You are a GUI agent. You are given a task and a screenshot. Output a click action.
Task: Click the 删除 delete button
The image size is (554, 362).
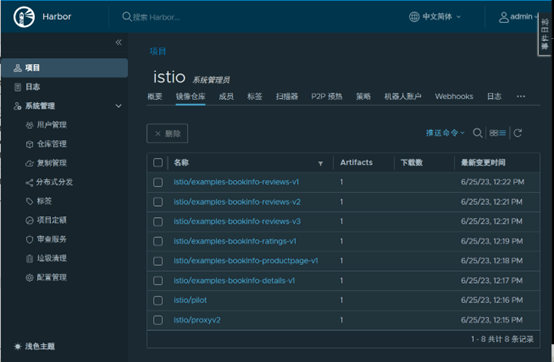tap(167, 133)
